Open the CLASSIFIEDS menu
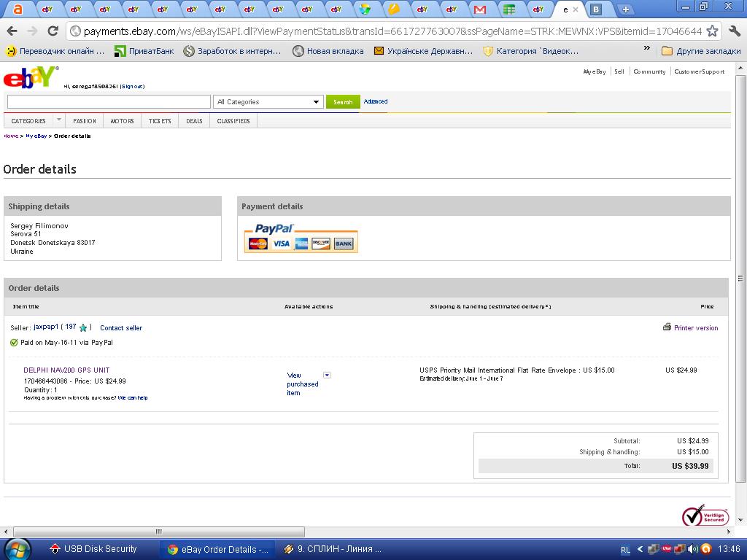This screenshot has height=560, width=747. pyautogui.click(x=233, y=121)
